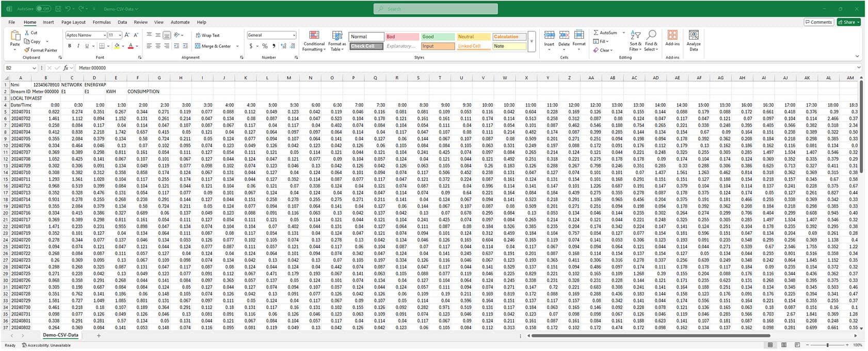Toggle Underline formatting
This screenshot has width=868, height=351.
(87, 46)
